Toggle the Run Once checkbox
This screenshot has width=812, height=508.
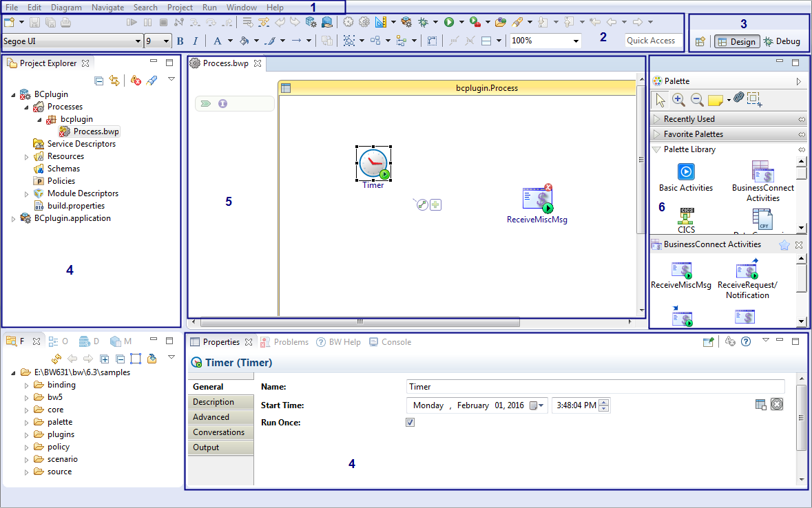410,422
